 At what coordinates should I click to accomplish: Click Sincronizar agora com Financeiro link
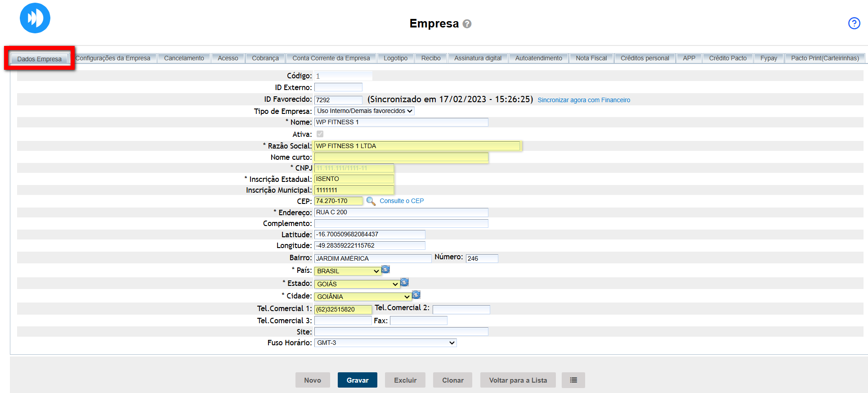[583, 100]
